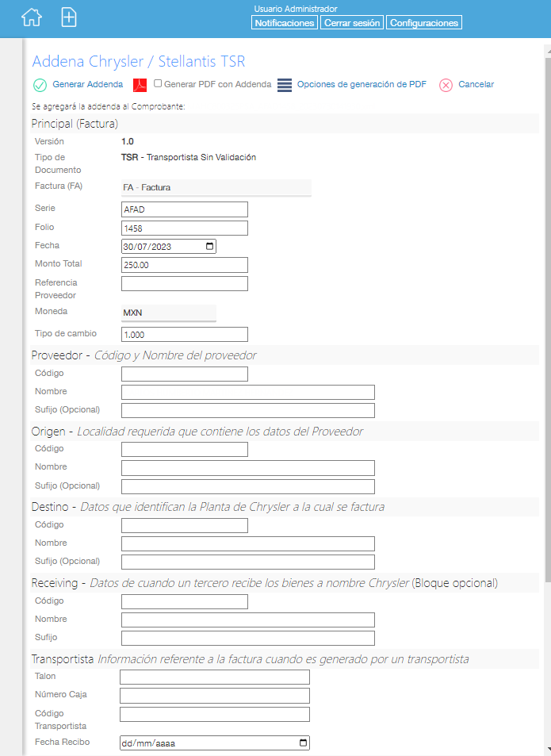
Task: Click the Generar Addenda link
Action: coord(88,84)
